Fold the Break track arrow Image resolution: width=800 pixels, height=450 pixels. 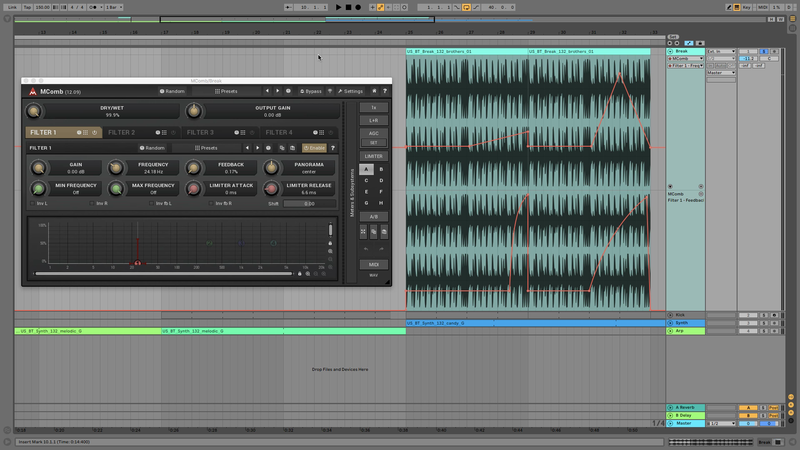pos(670,52)
